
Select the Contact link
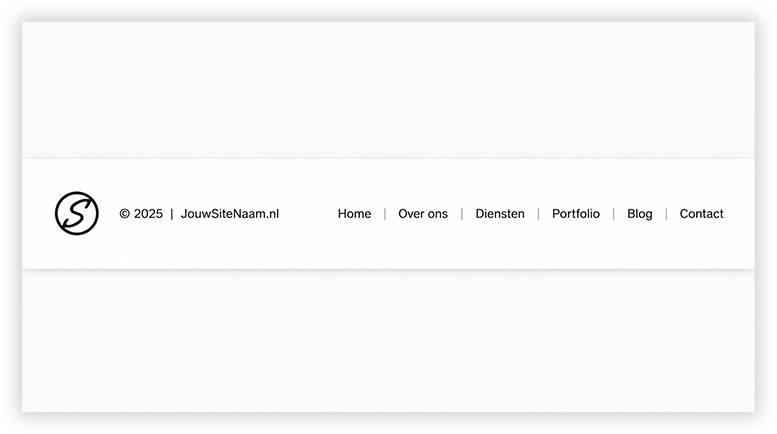702,214
